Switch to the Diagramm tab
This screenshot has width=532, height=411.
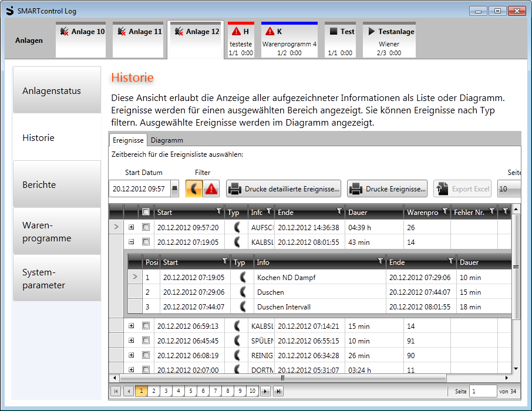click(167, 140)
